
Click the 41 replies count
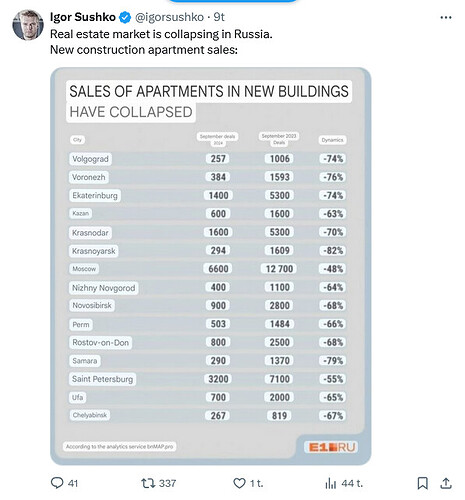click(73, 483)
